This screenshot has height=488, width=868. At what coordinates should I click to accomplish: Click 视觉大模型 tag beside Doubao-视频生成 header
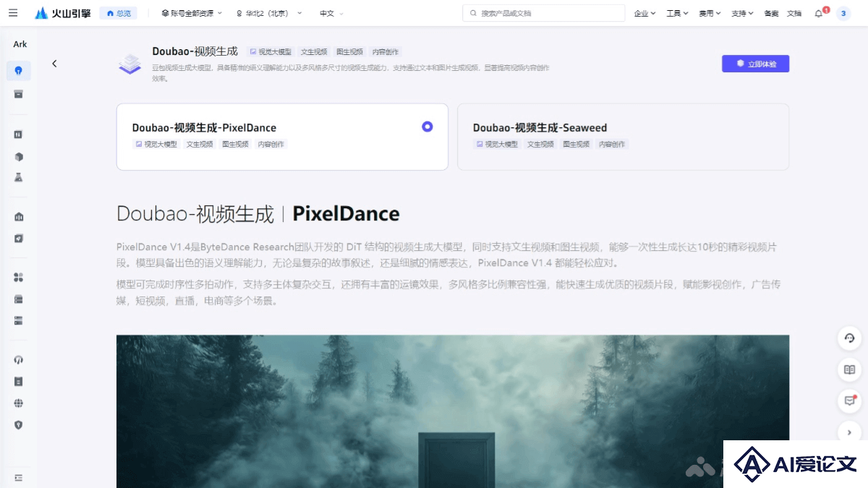coord(271,52)
